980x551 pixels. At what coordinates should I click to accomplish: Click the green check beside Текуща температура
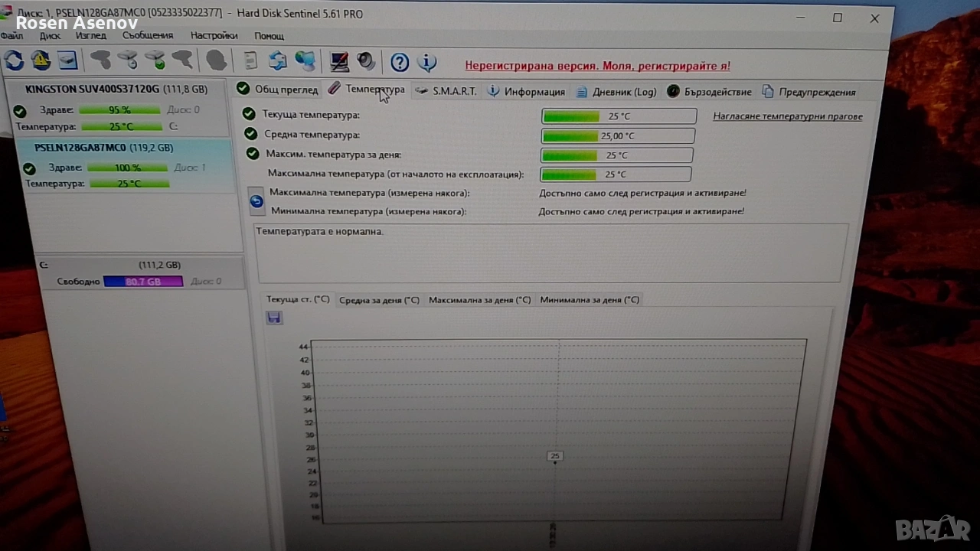point(249,114)
